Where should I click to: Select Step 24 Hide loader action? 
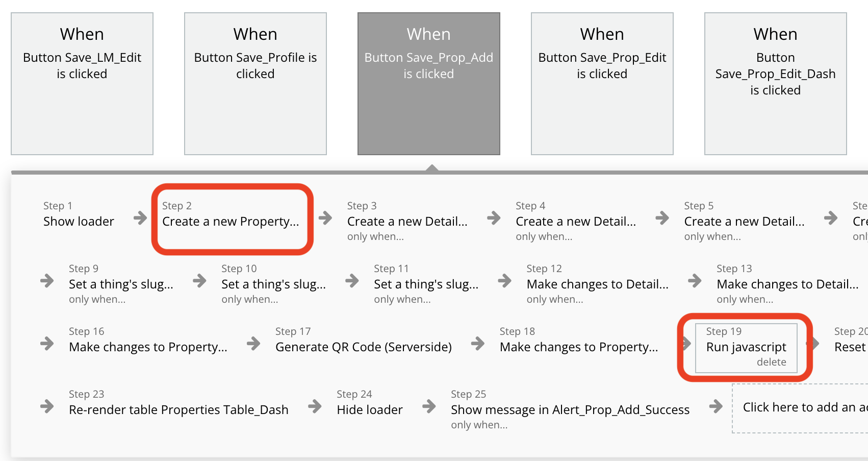(370, 410)
